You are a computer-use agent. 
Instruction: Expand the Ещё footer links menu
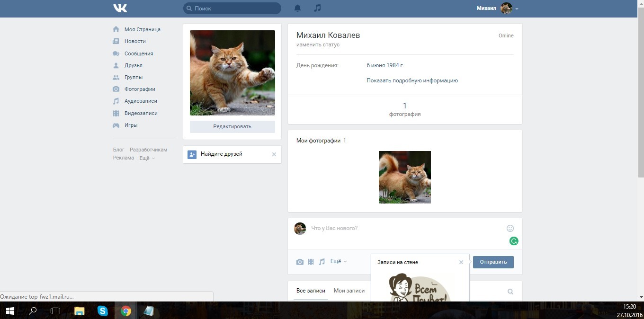[x=147, y=158]
